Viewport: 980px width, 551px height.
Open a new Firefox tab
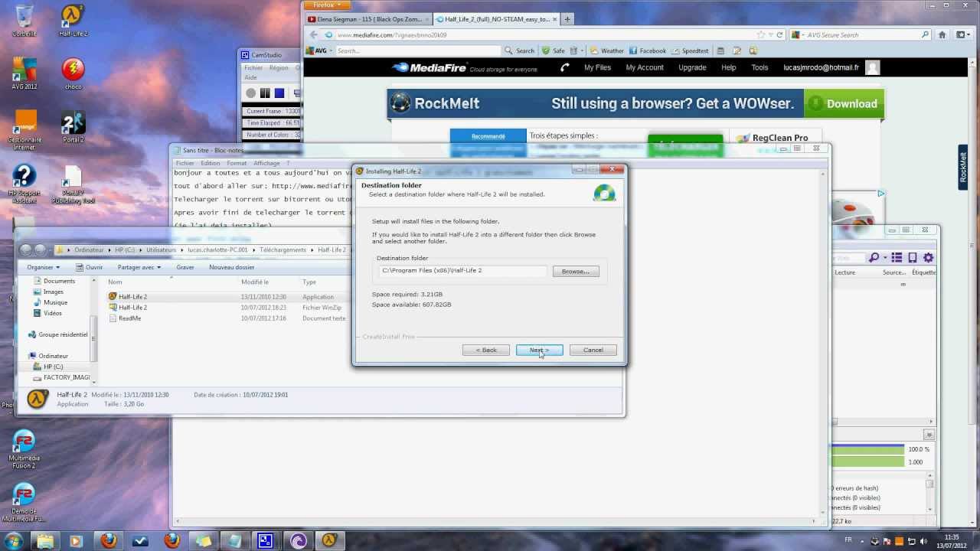point(567,18)
